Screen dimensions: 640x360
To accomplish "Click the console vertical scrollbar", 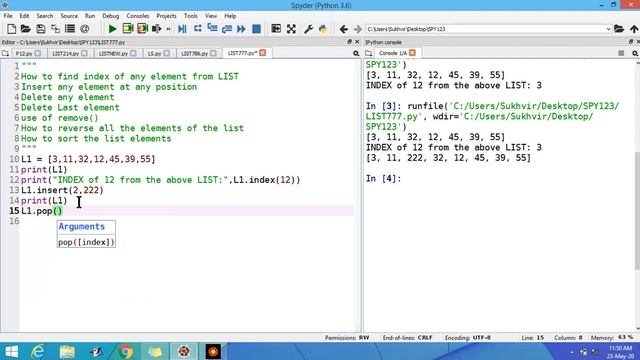I will tap(637, 210).
